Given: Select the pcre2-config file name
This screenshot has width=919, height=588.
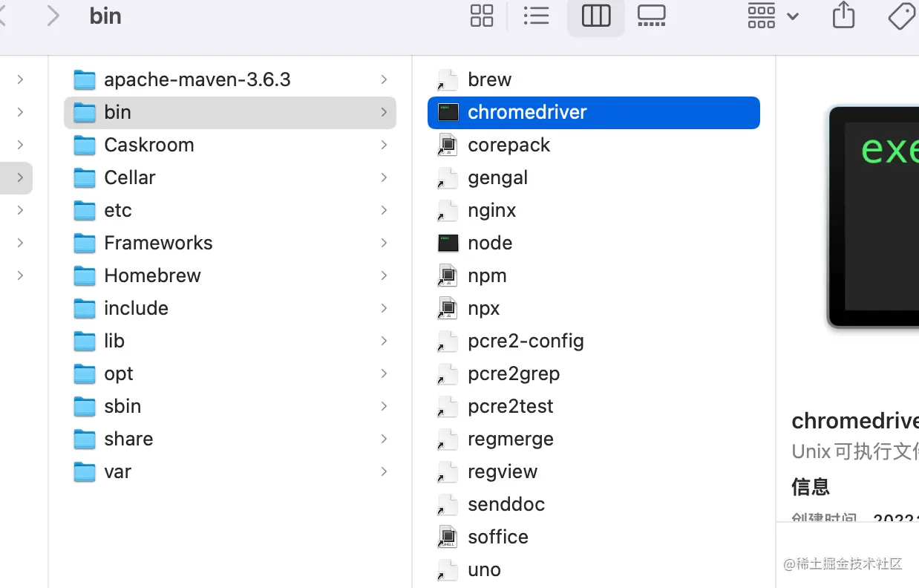Looking at the screenshot, I should pyautogui.click(x=526, y=342).
